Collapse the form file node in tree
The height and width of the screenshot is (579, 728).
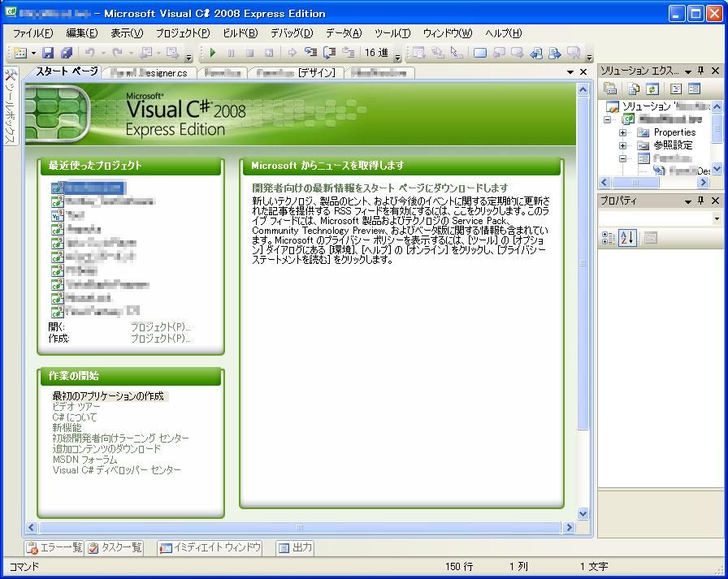click(622, 158)
